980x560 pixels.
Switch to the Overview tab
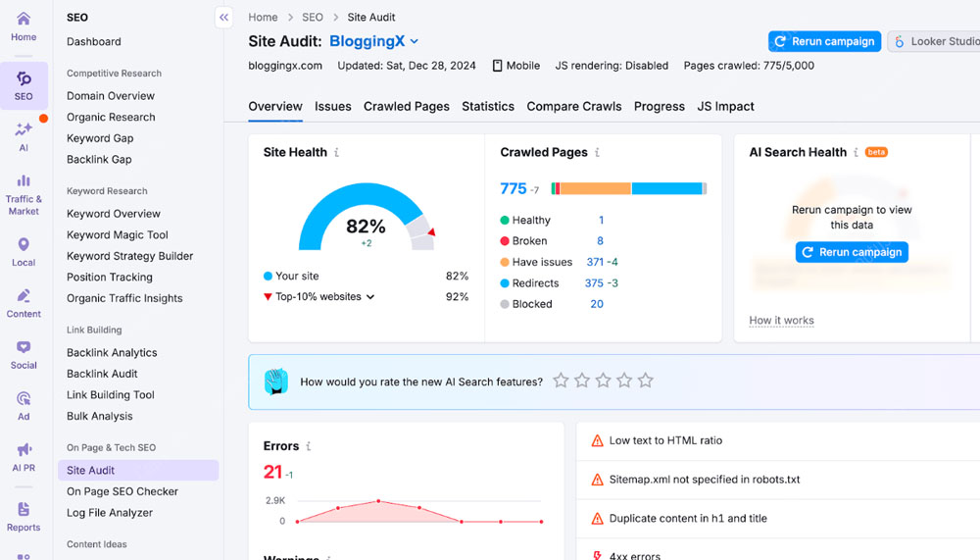click(x=275, y=106)
